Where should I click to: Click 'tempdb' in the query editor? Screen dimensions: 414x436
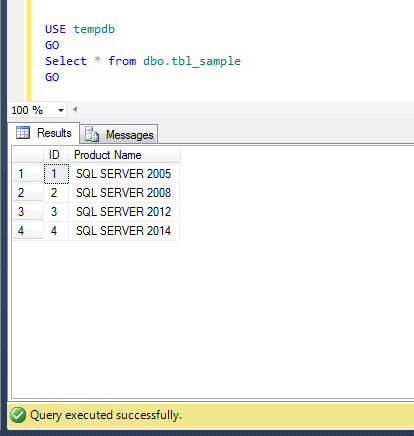[x=94, y=29]
